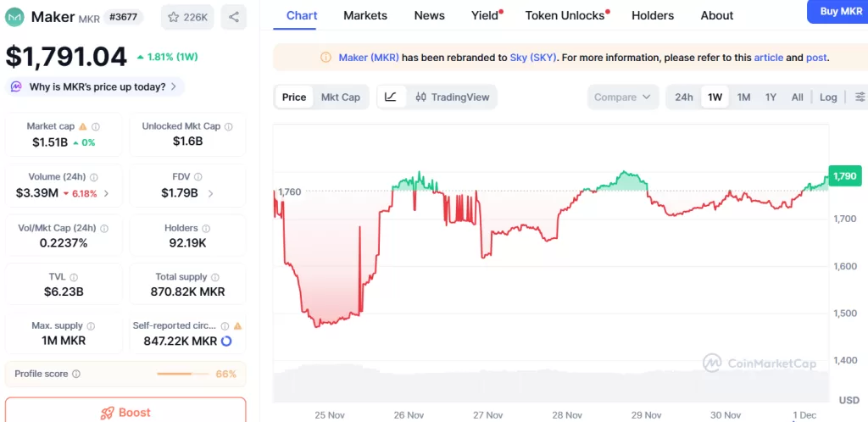Click the Self-reported supply warning icon
The width and height of the screenshot is (868, 422).
[237, 325]
